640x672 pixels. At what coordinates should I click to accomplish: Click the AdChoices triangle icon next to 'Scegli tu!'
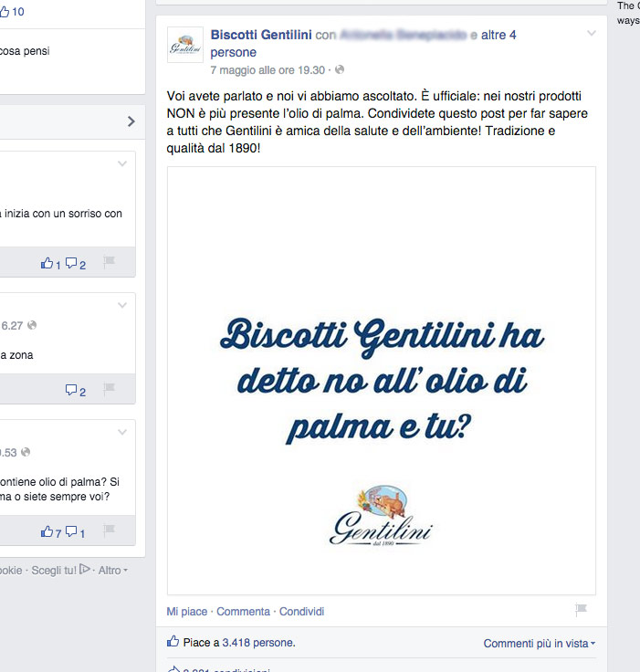coord(84,570)
